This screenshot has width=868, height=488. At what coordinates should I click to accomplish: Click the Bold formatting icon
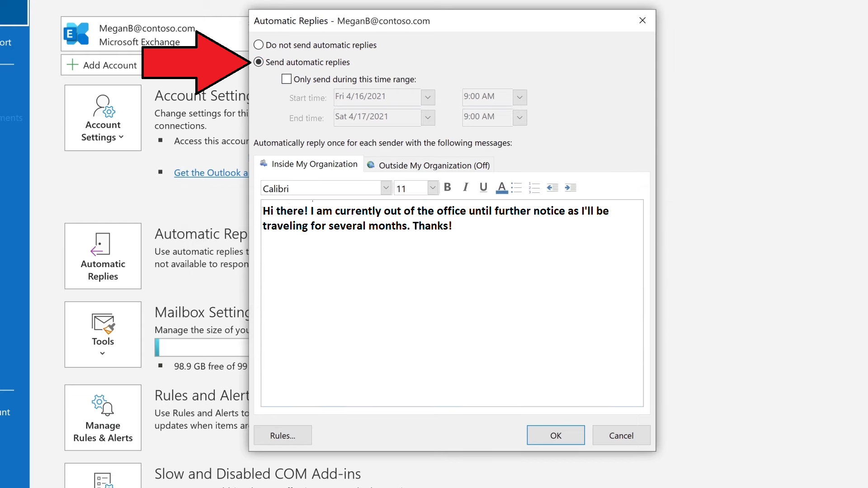(447, 187)
